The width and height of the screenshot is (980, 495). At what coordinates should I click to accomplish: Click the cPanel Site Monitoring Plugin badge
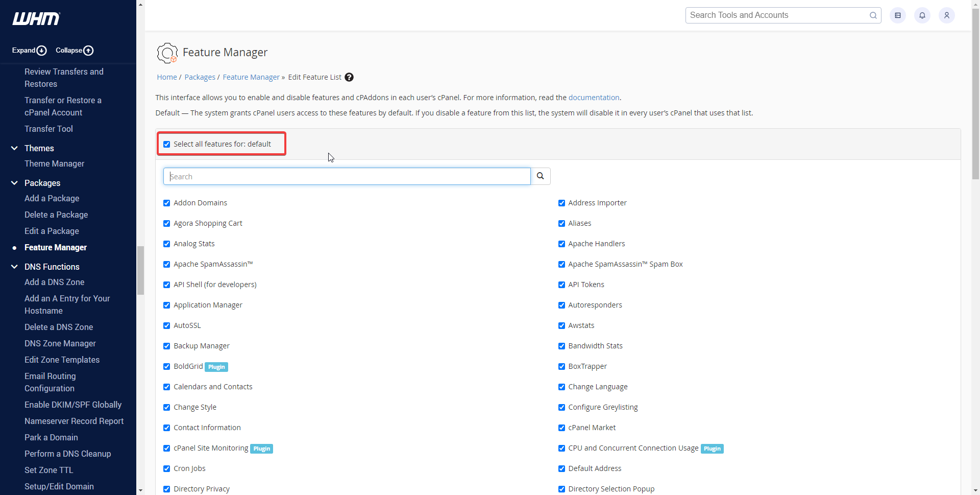click(x=262, y=449)
